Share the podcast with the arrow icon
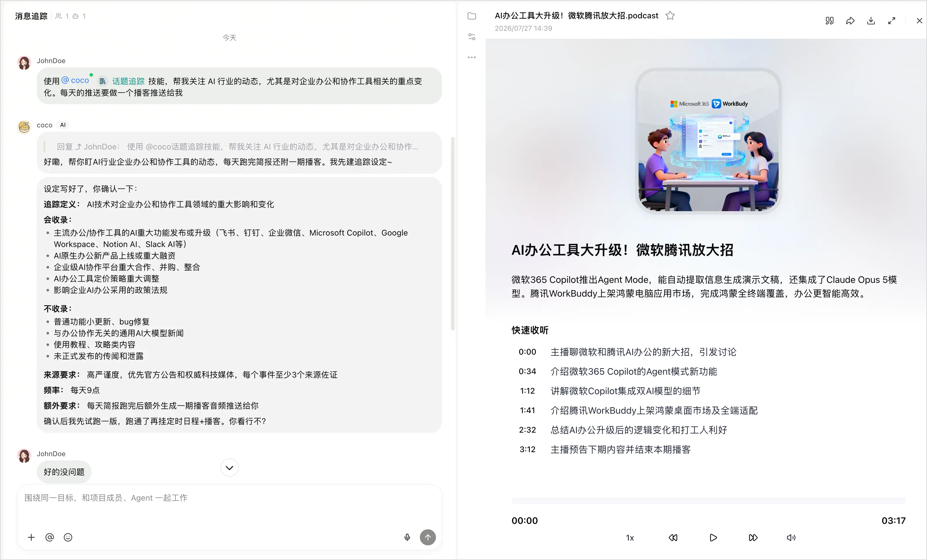The image size is (927, 560). coord(850,21)
